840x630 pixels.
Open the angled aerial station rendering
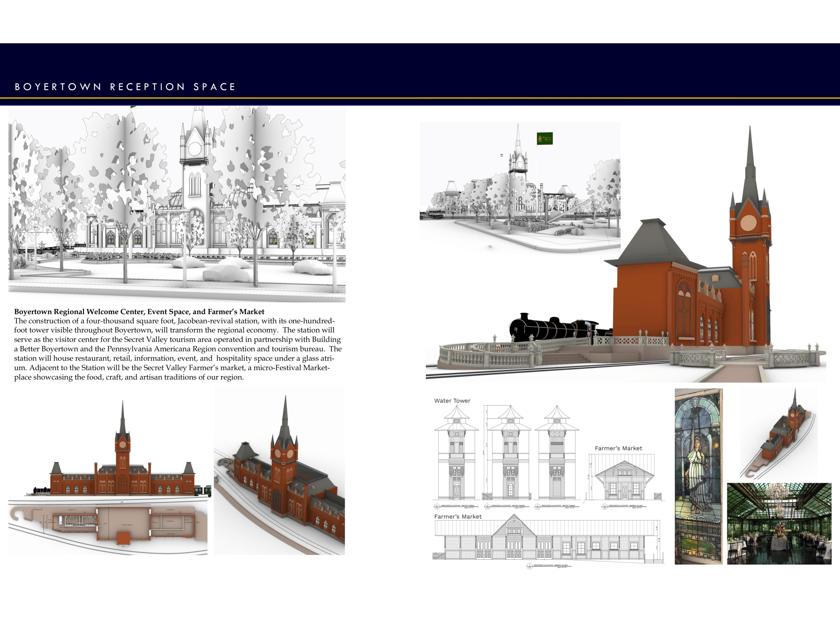[x=279, y=471]
